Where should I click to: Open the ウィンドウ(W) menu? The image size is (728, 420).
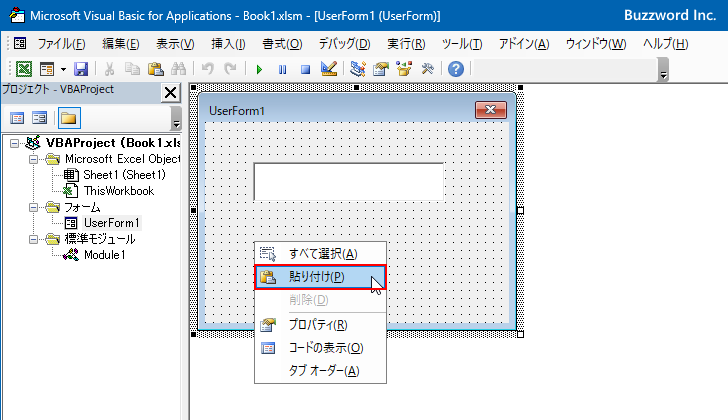coord(596,44)
